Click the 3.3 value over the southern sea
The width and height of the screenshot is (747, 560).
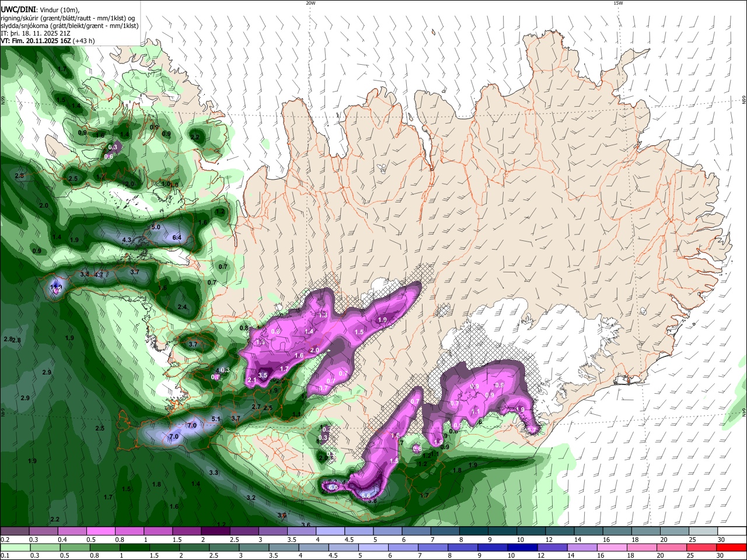tap(214, 473)
